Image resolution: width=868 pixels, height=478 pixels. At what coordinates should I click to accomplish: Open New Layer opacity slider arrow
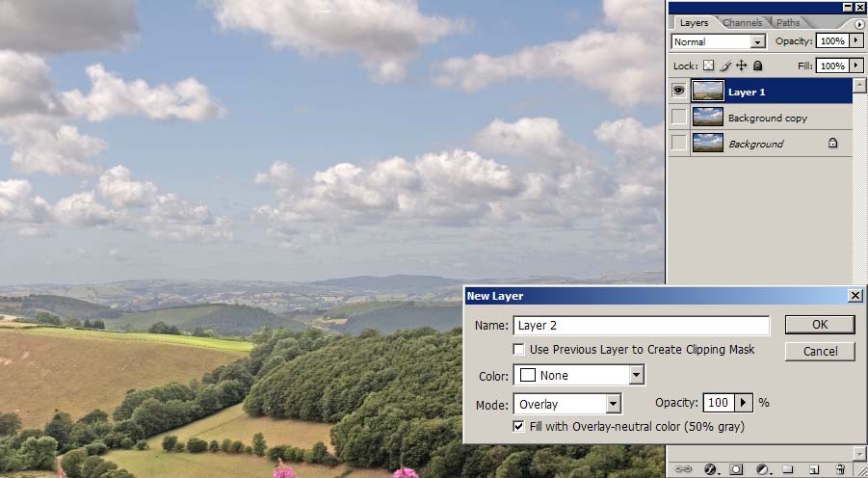744,403
